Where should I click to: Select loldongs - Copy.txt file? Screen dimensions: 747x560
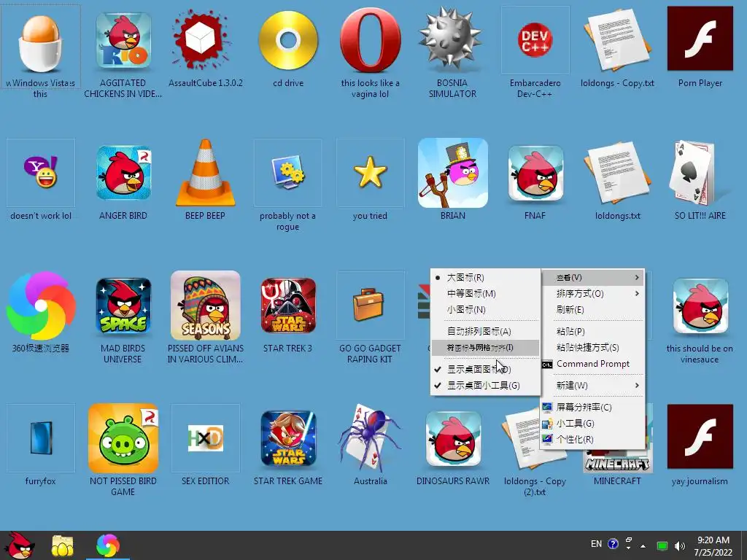(617, 41)
